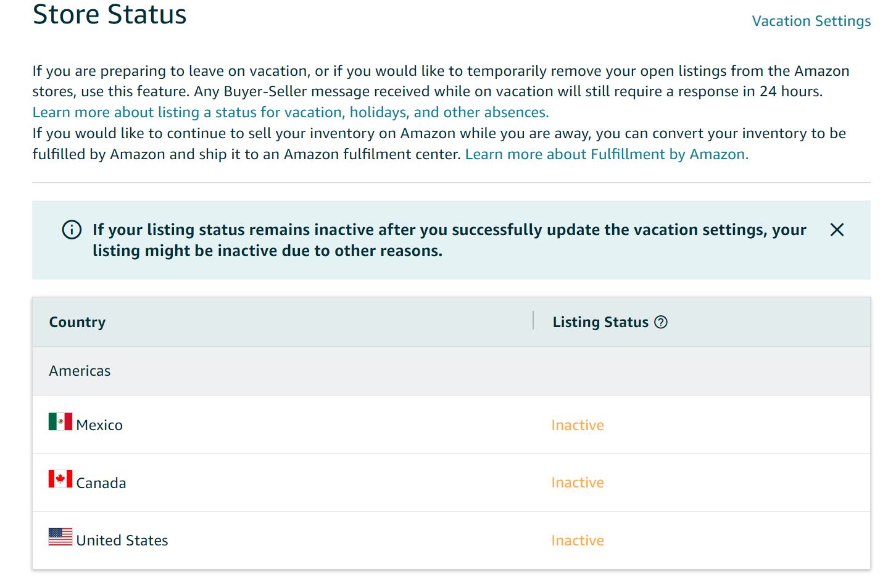Click the Country column header
Image resolution: width=888 pixels, height=588 pixels.
pyautogui.click(x=77, y=322)
